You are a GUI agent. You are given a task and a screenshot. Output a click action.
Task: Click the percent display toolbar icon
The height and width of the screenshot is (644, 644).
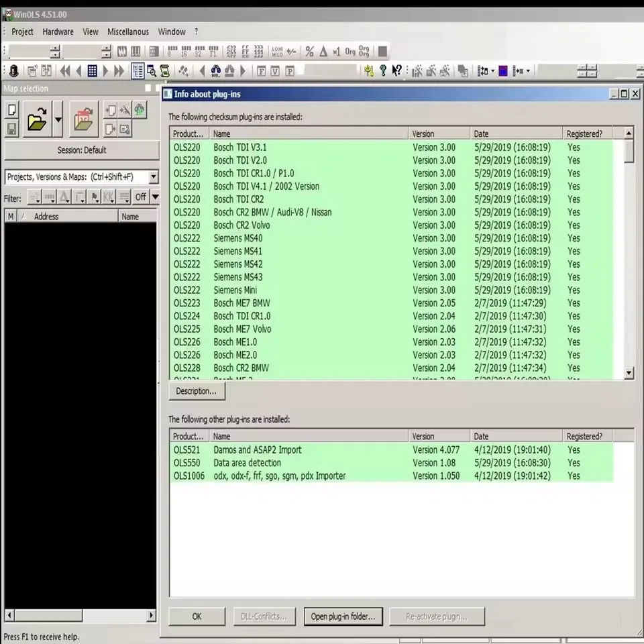pyautogui.click(x=310, y=51)
